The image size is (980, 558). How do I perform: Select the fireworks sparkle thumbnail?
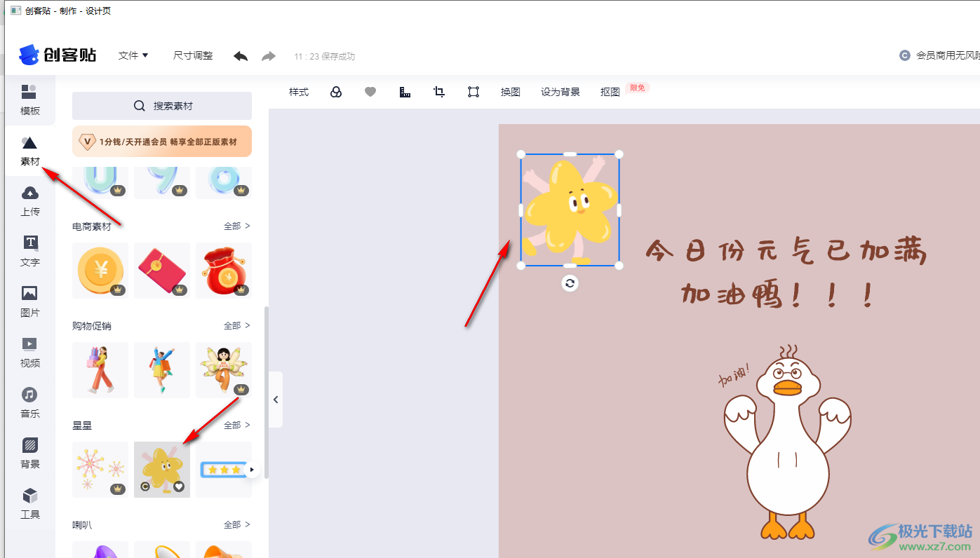100,470
